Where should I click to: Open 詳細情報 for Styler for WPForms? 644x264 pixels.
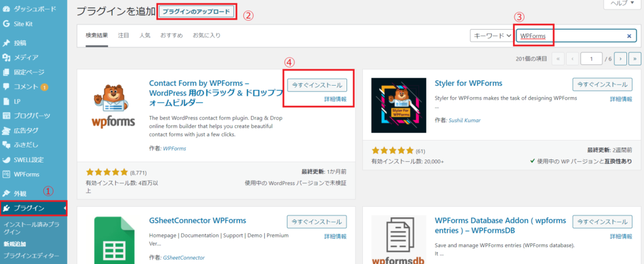pyautogui.click(x=621, y=99)
